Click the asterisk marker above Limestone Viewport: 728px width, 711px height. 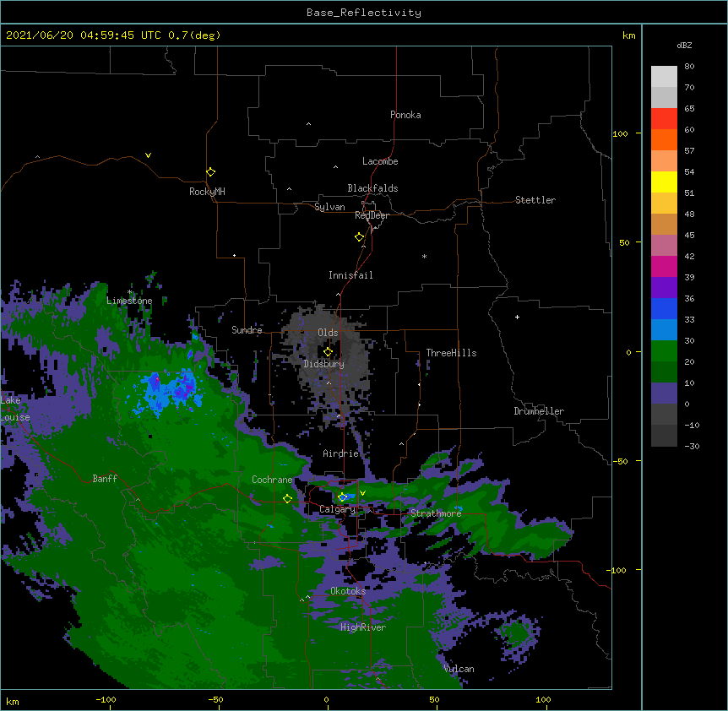click(x=129, y=292)
